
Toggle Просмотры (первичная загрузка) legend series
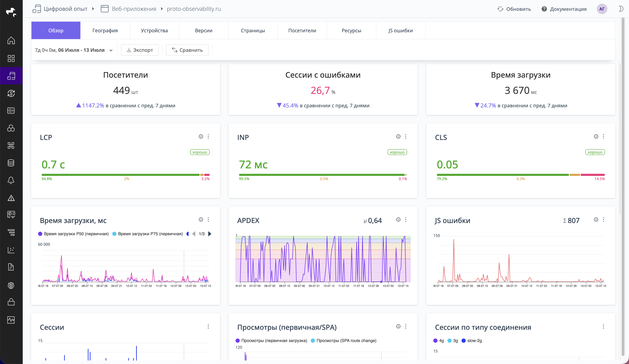click(x=271, y=341)
